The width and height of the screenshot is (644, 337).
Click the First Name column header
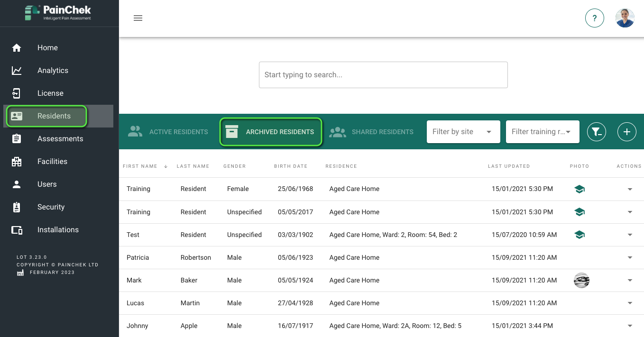click(x=140, y=166)
